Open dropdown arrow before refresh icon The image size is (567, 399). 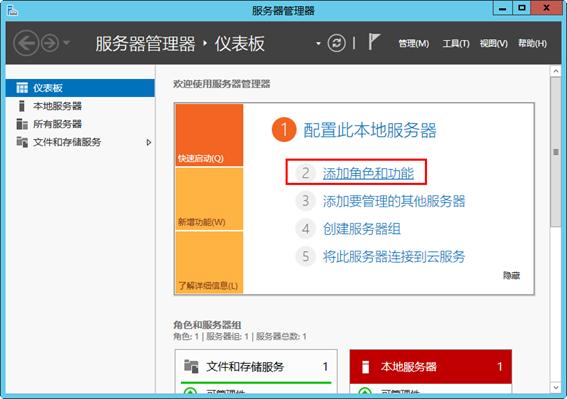point(318,44)
